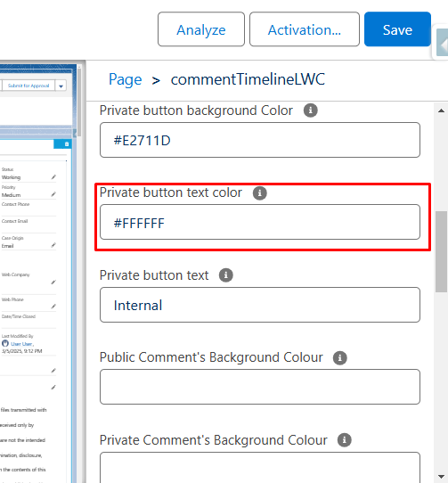The height and width of the screenshot is (483, 448).
Task: Save the page changes
Action: [397, 29]
